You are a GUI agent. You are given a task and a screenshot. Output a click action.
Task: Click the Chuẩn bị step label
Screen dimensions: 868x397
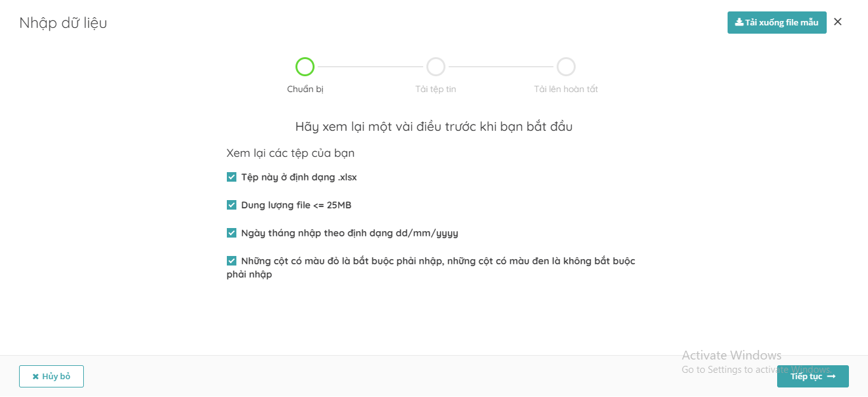click(305, 89)
